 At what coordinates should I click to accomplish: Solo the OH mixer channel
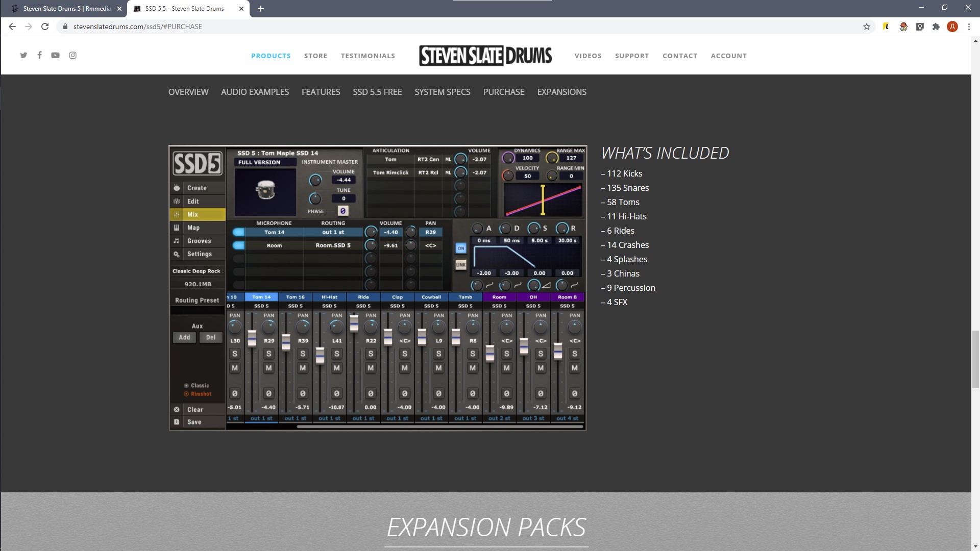[x=541, y=354]
